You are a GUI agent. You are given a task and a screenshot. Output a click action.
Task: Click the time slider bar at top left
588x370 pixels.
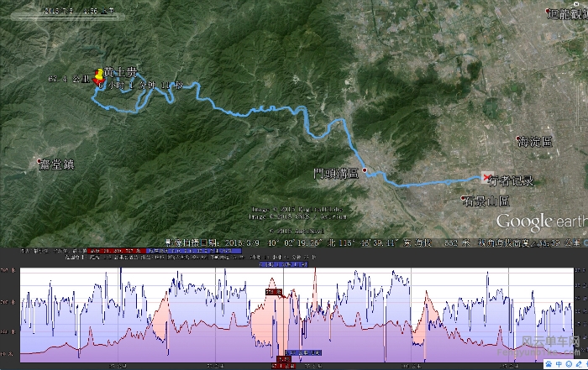[x=67, y=13]
